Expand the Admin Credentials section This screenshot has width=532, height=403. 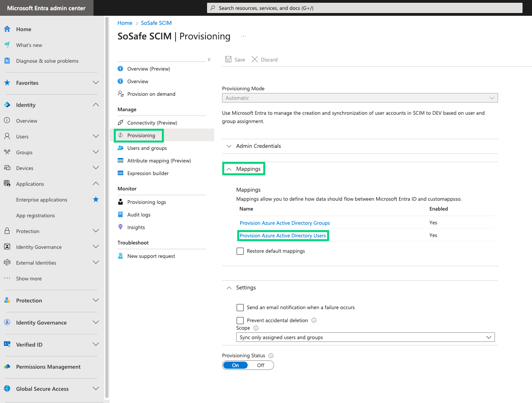point(258,146)
